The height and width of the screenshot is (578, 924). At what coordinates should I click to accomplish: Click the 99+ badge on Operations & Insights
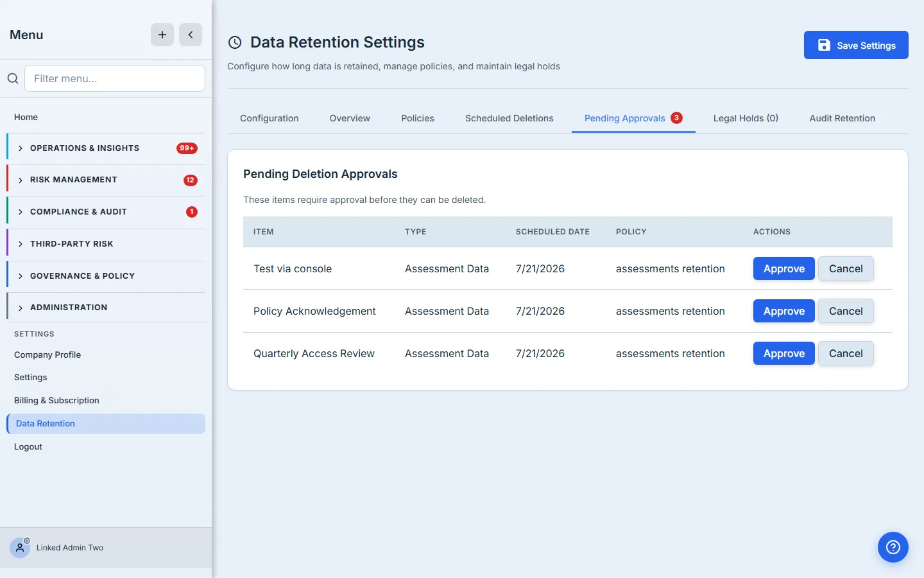click(x=187, y=148)
